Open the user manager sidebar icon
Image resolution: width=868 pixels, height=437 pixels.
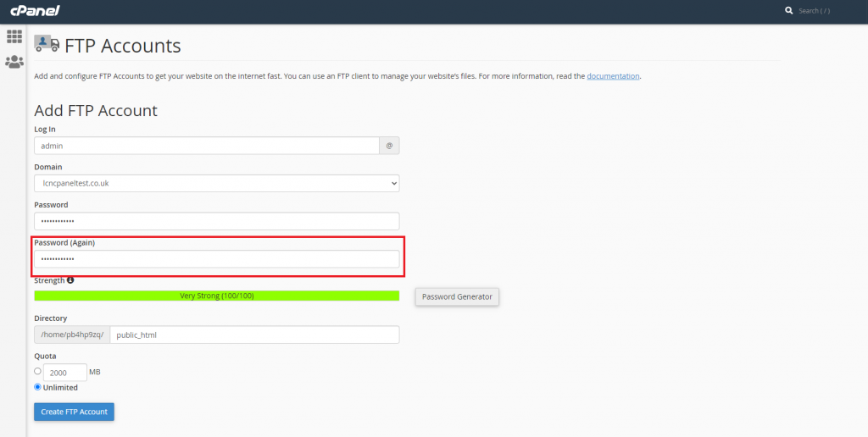pos(14,62)
